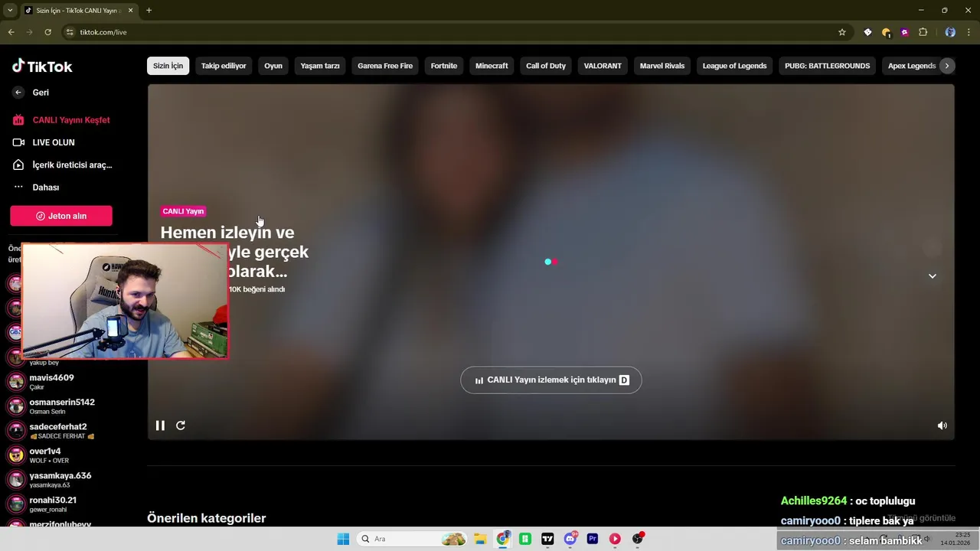Viewport: 980px width, 551px height.
Task: Pause the live stream preview
Action: [160, 425]
